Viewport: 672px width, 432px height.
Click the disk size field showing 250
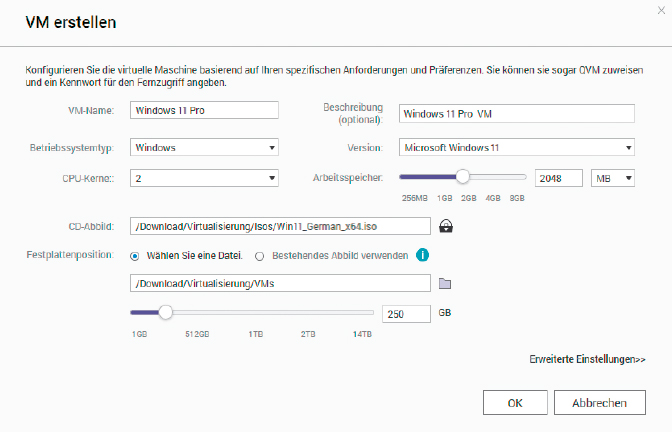point(406,314)
